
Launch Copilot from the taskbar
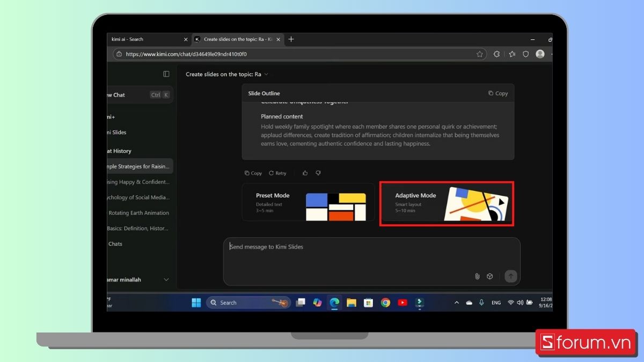point(317,302)
